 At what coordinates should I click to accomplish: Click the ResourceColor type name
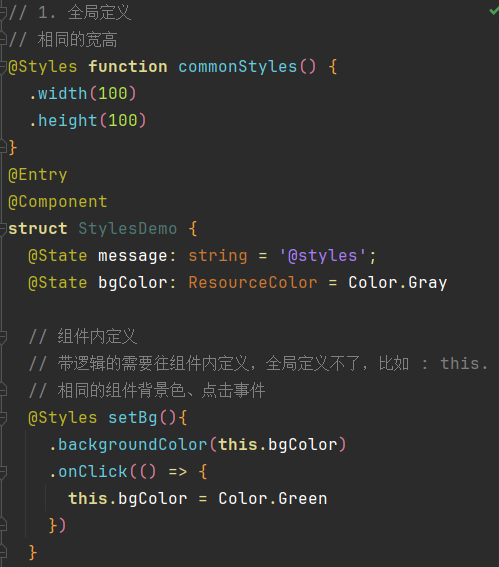click(x=253, y=283)
